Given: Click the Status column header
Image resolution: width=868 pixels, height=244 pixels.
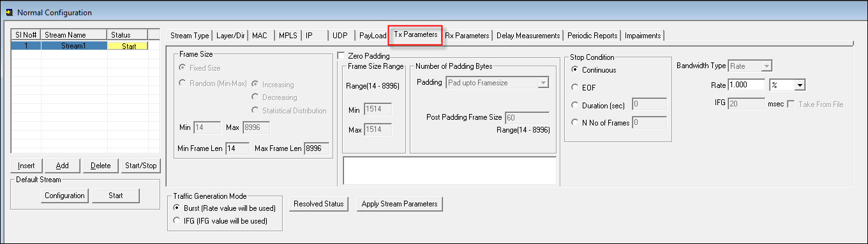Looking at the screenshot, I should pyautogui.click(x=128, y=34).
